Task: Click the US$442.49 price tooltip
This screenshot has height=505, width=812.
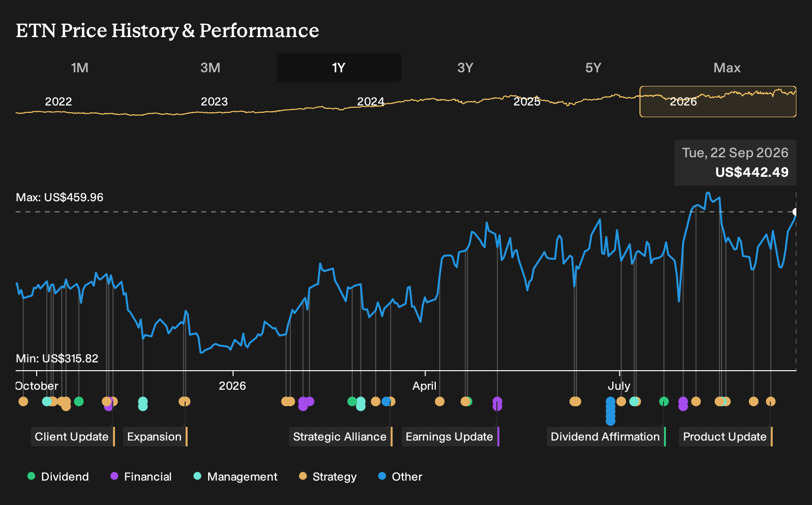Action: 735,163
